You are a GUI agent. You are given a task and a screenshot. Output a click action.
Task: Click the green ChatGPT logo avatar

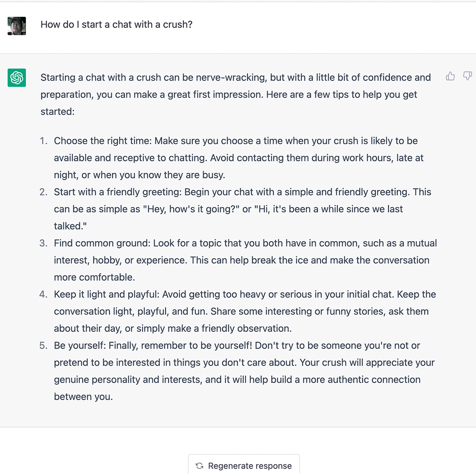click(x=17, y=78)
